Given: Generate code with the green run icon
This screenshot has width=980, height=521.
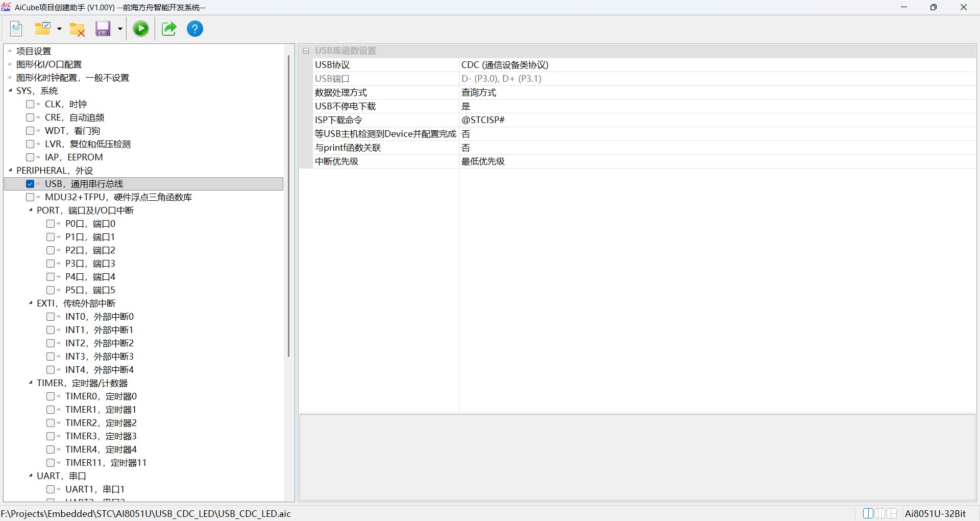Looking at the screenshot, I should 141,29.
